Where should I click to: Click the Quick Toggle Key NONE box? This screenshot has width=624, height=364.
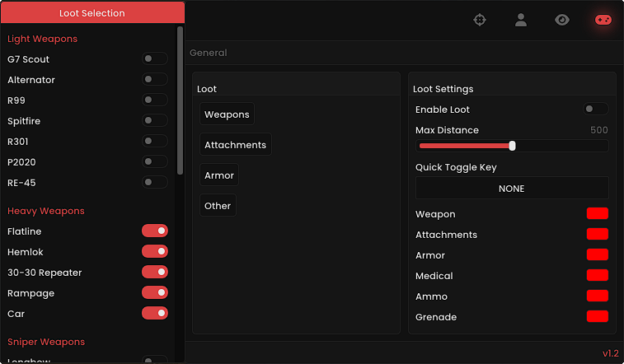point(512,188)
